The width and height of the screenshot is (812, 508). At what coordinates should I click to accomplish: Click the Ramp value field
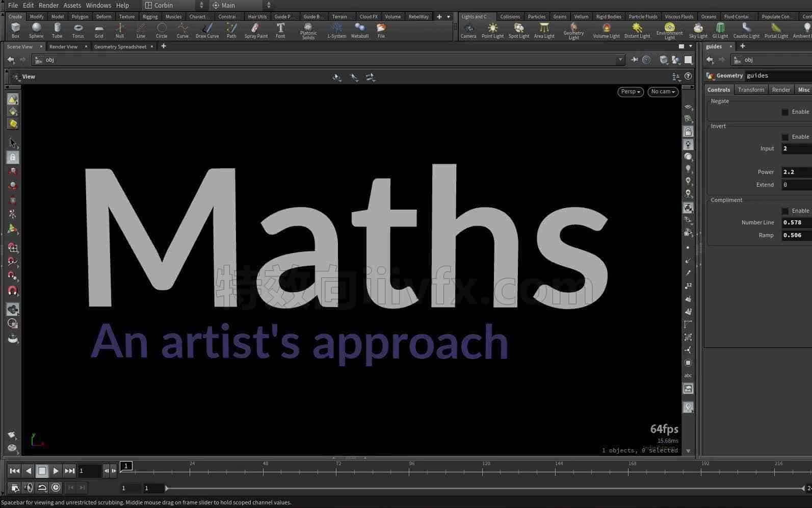coord(797,235)
